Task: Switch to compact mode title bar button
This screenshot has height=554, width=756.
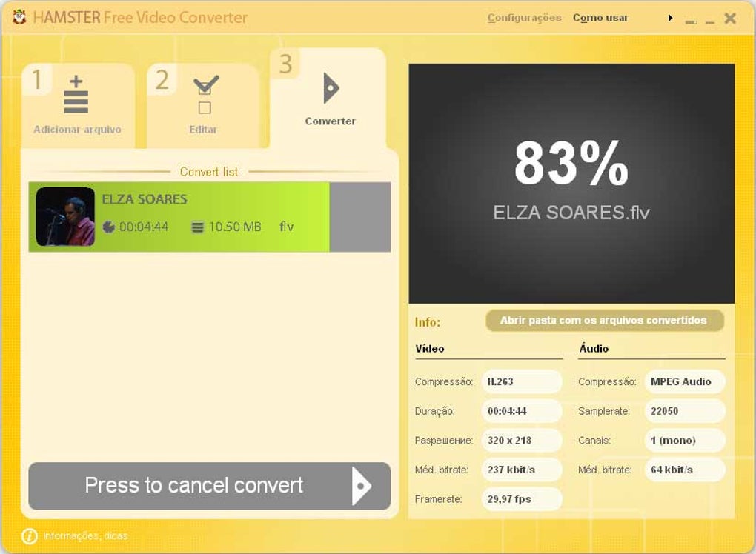Action: click(691, 21)
